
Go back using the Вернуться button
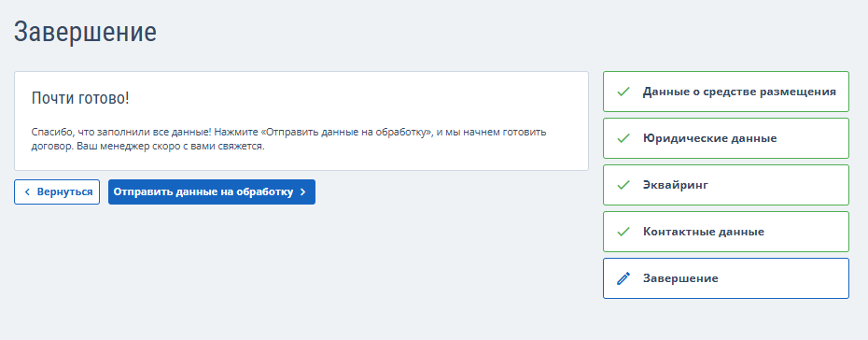coord(57,191)
